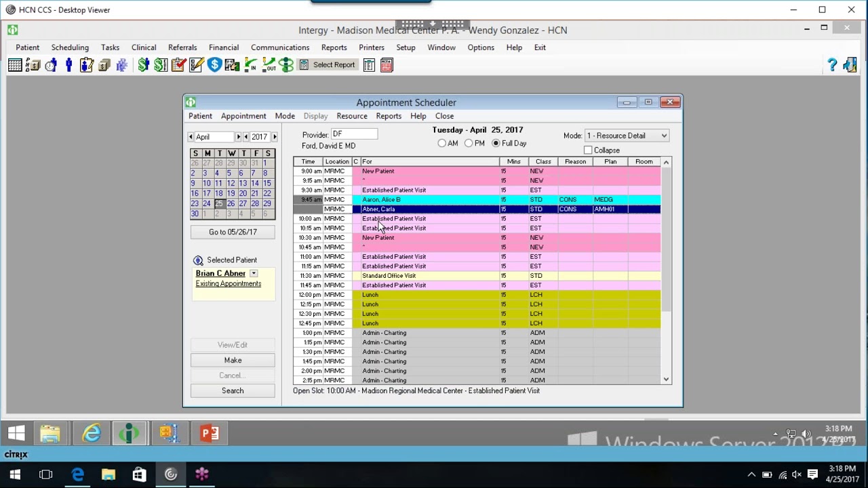This screenshot has height=488, width=868.
Task: Select April 26 in the calendar
Action: [x=231, y=203]
